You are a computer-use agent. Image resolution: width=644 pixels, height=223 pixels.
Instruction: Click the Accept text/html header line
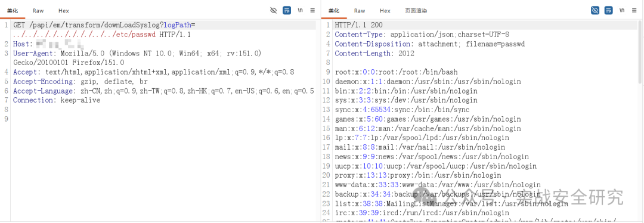(154, 72)
